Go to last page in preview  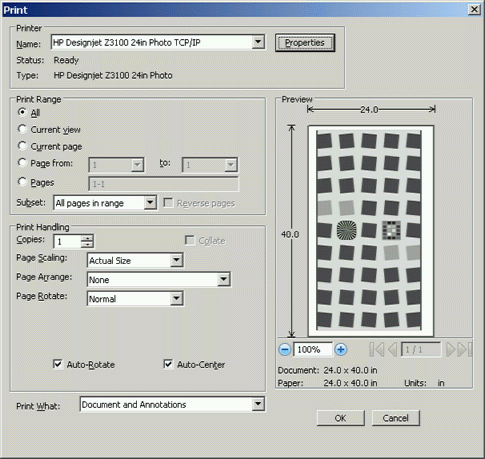tap(465, 350)
